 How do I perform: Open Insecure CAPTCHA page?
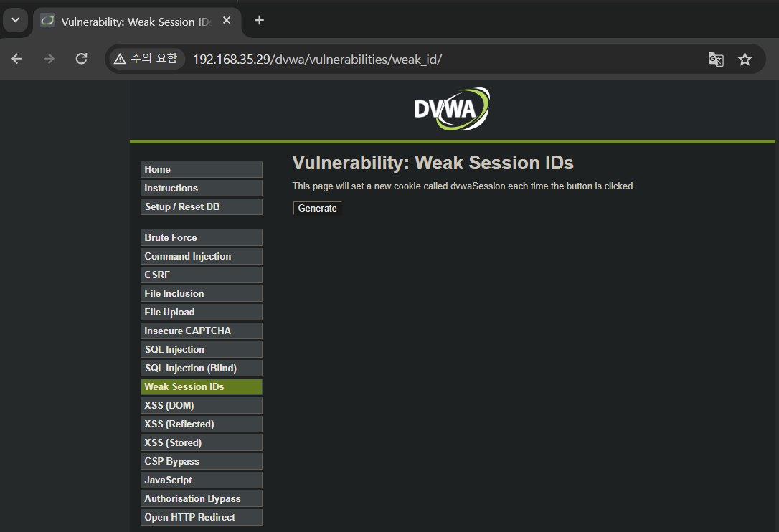coord(202,331)
